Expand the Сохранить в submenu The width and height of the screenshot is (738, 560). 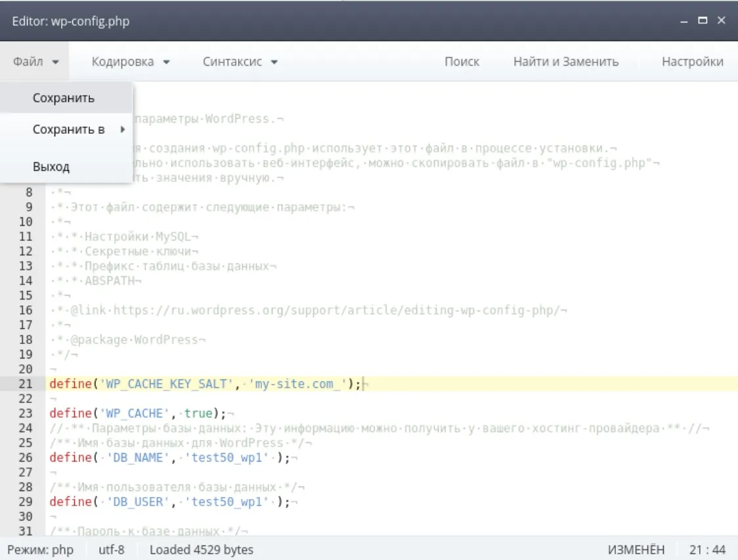coord(66,129)
